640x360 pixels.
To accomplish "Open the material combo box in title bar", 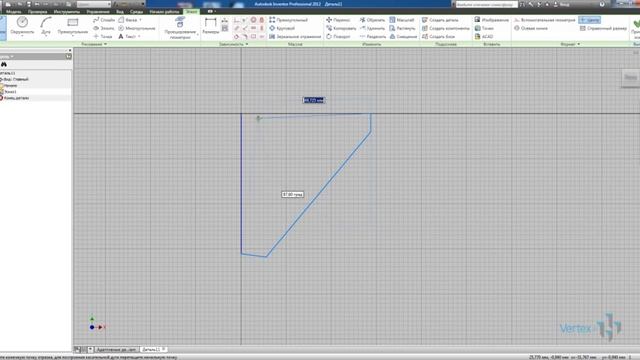I will point(93,4).
